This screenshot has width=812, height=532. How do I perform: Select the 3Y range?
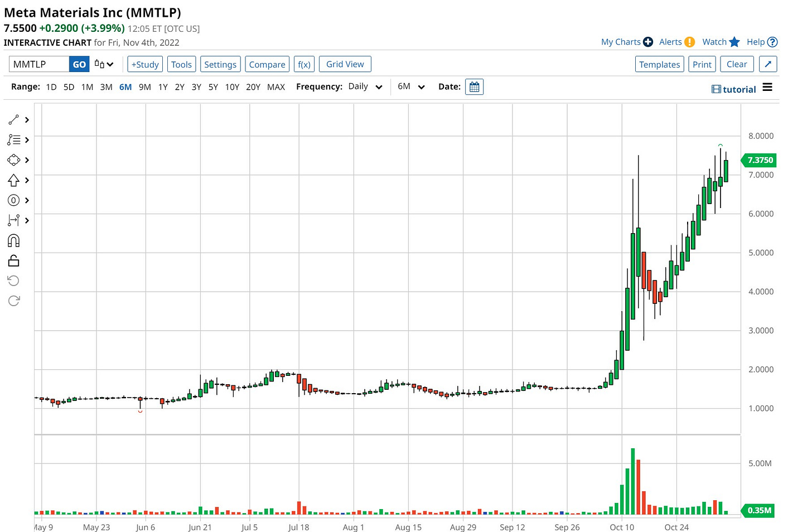tap(196, 87)
